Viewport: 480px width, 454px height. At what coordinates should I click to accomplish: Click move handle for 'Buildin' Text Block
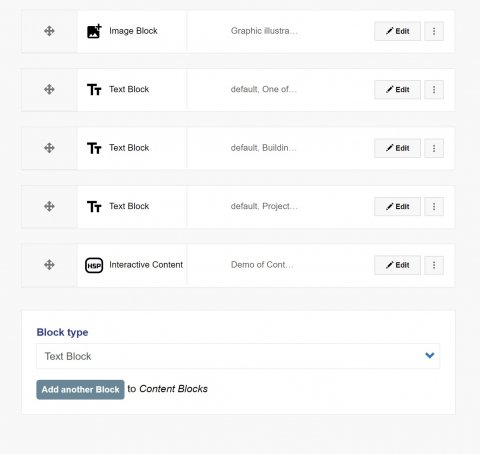point(49,148)
